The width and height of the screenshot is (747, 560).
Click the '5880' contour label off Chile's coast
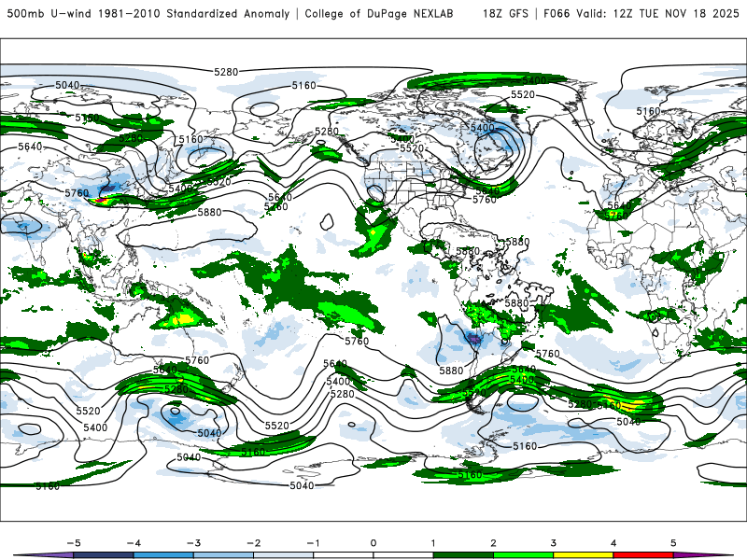tap(451, 370)
